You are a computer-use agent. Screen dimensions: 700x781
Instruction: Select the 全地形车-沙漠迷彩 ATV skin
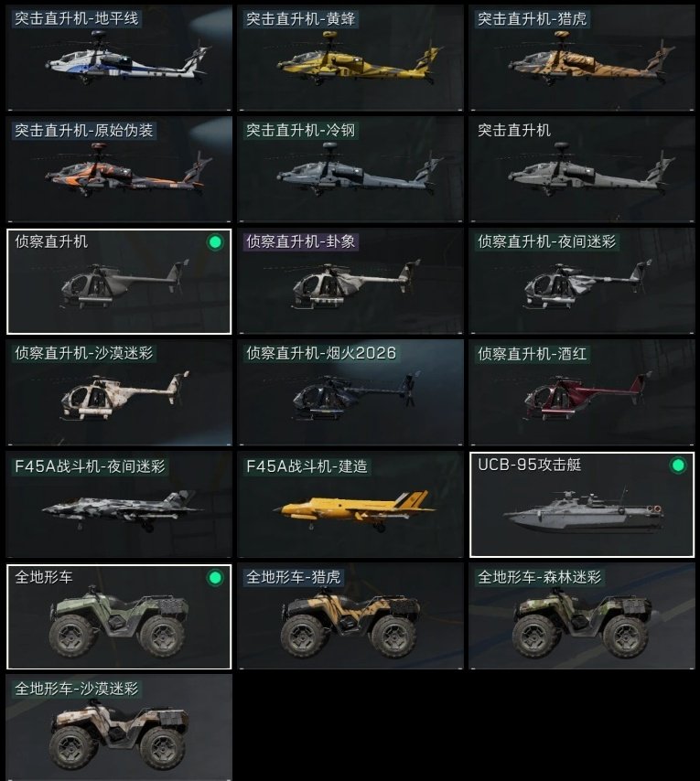click(x=119, y=728)
